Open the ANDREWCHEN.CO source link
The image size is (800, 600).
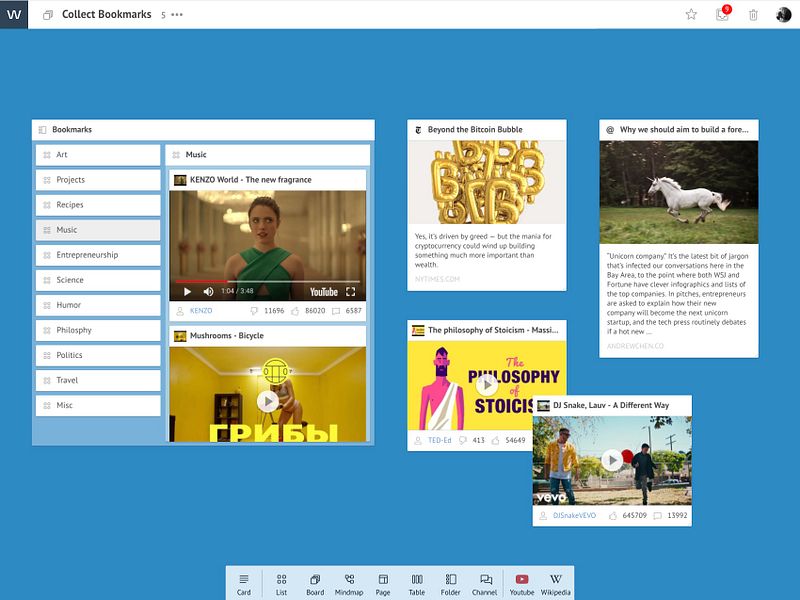635,346
